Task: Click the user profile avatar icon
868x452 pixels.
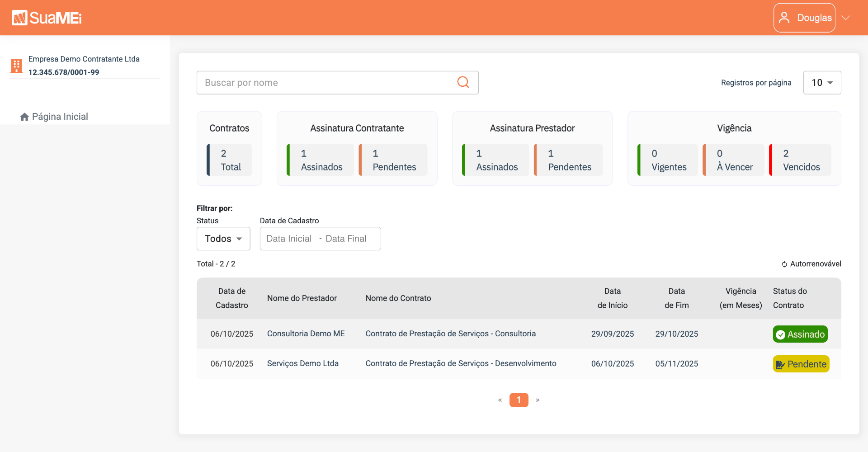Action: pyautogui.click(x=784, y=18)
